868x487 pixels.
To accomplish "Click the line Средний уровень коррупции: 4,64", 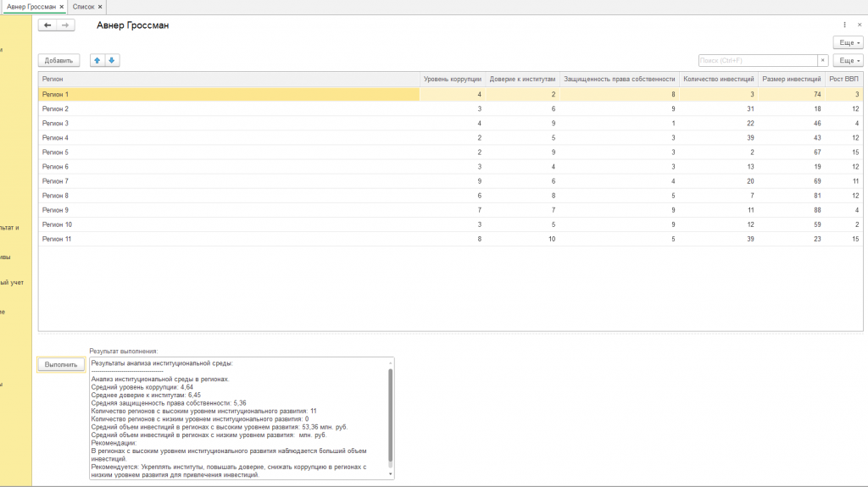I will [x=142, y=387].
